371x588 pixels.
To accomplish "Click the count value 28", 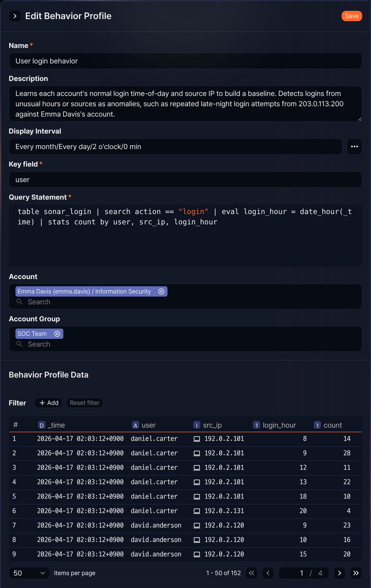I will pos(347,453).
